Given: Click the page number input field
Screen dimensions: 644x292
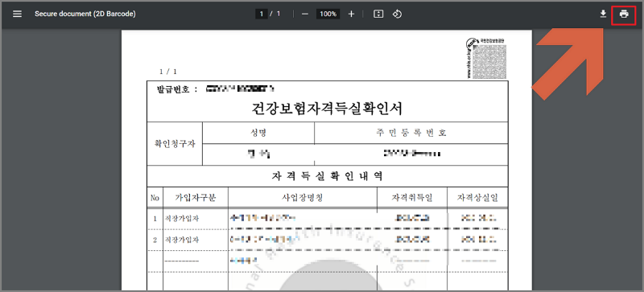Looking at the screenshot, I should pyautogui.click(x=261, y=14).
